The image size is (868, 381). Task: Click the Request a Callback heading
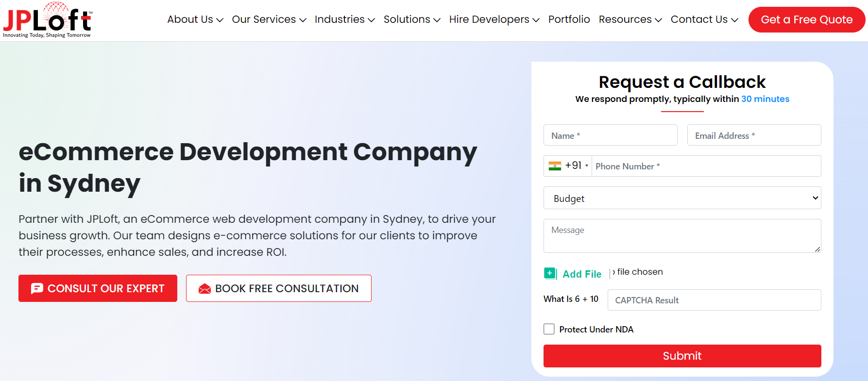[x=682, y=82]
